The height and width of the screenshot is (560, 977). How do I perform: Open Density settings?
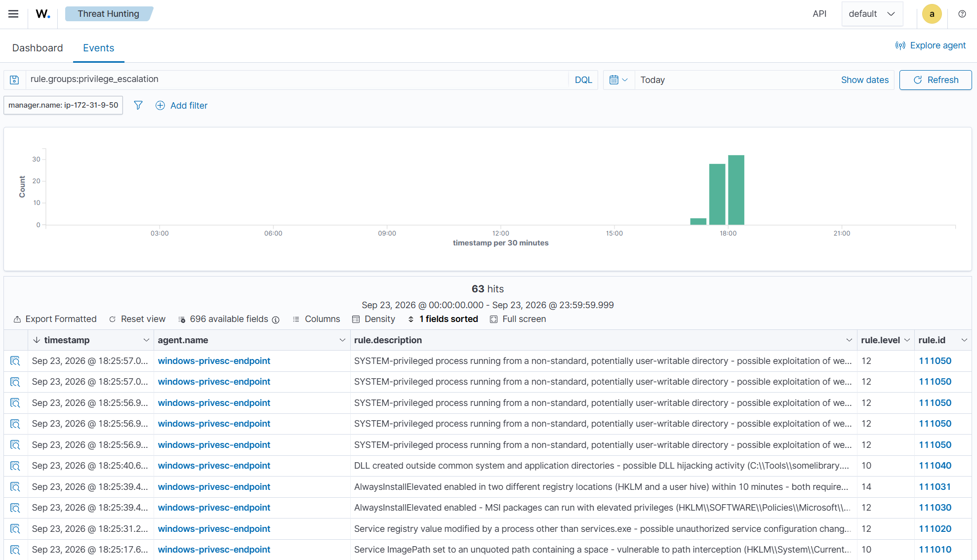pyautogui.click(x=373, y=319)
